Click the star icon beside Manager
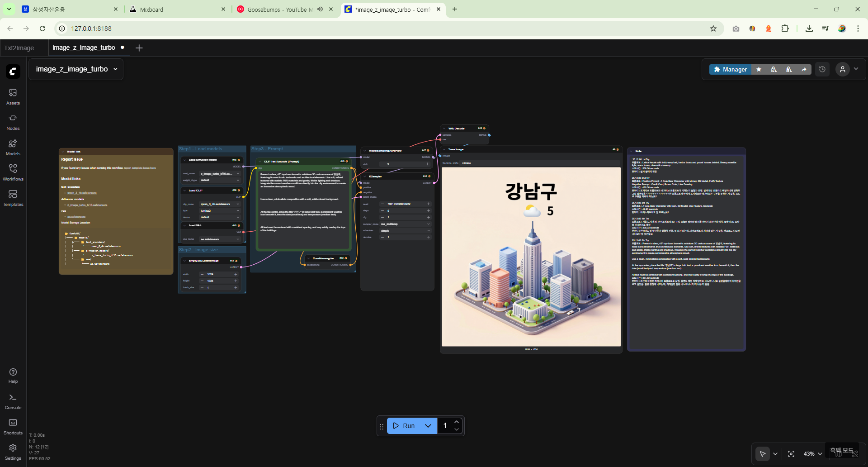The image size is (868, 467). [x=759, y=69]
